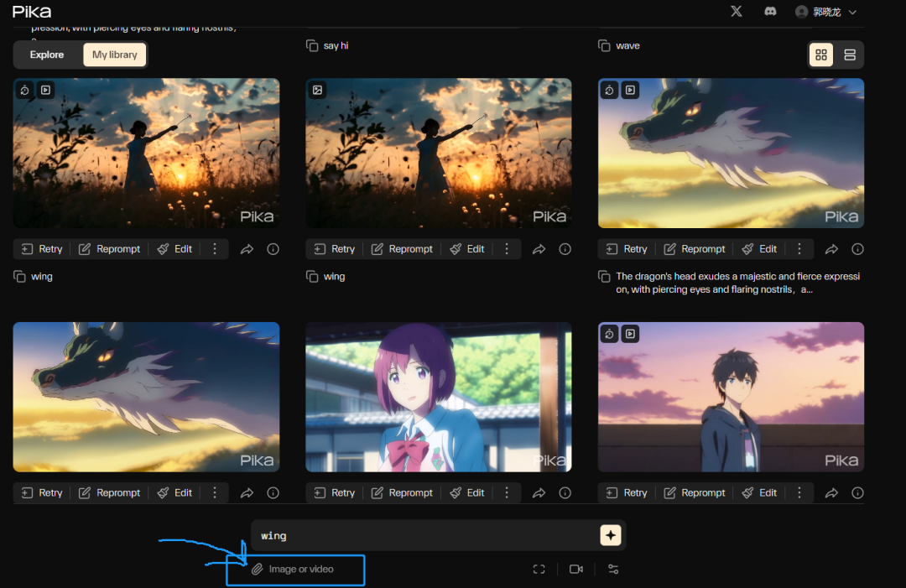This screenshot has height=588, width=906.
Task: Click the image-type badge on the sunset thumbnail
Action: coord(317,90)
